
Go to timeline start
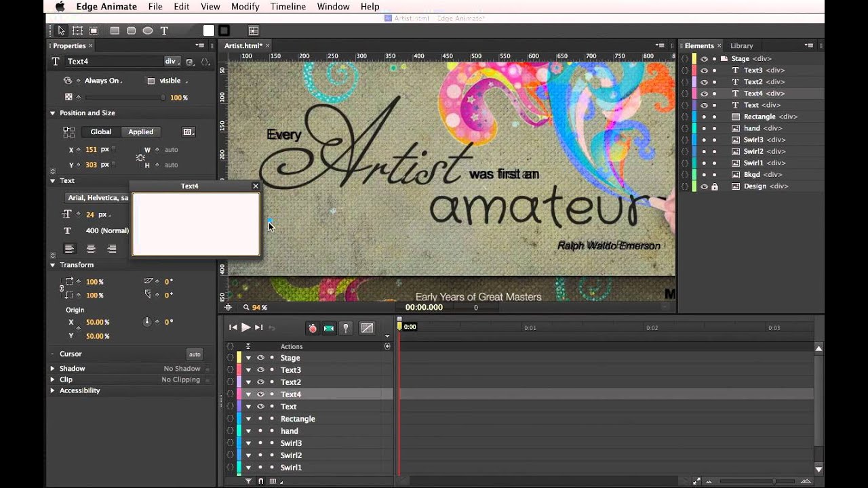[233, 327]
